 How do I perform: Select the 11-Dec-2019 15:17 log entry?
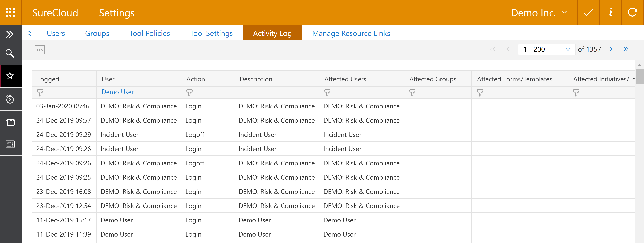pos(334,220)
